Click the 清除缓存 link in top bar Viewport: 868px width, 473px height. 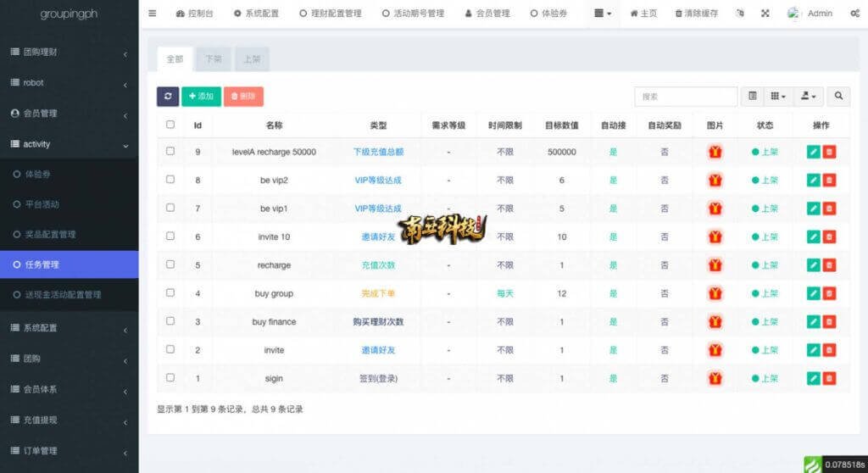point(700,14)
